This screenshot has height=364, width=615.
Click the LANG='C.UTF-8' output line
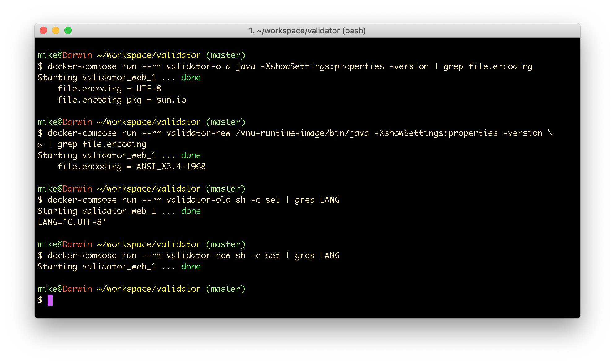(x=72, y=222)
